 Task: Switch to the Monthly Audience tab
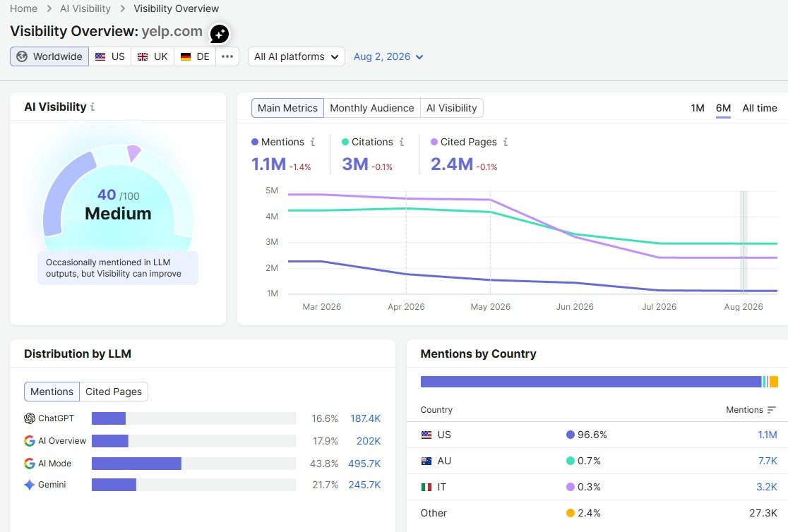tap(372, 108)
